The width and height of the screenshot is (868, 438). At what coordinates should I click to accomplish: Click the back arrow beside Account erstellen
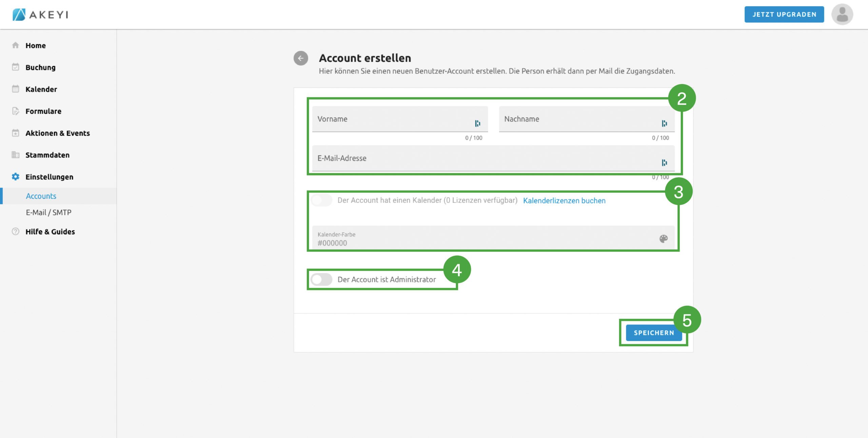click(x=300, y=58)
